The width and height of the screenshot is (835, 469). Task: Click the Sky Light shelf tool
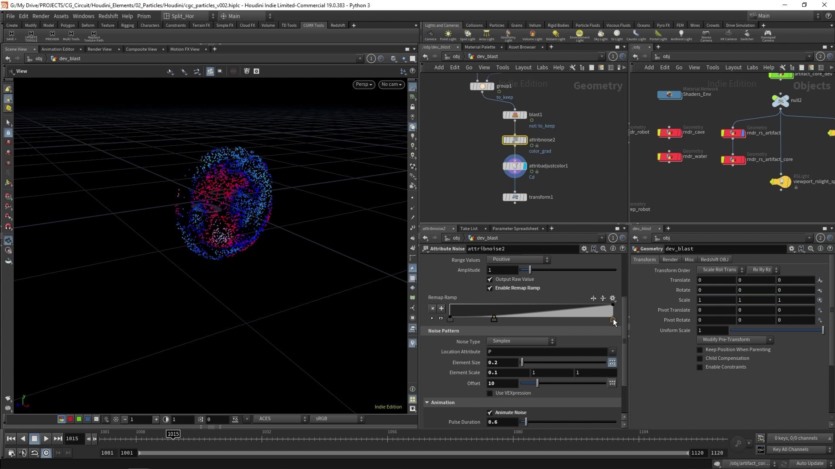pyautogui.click(x=600, y=36)
